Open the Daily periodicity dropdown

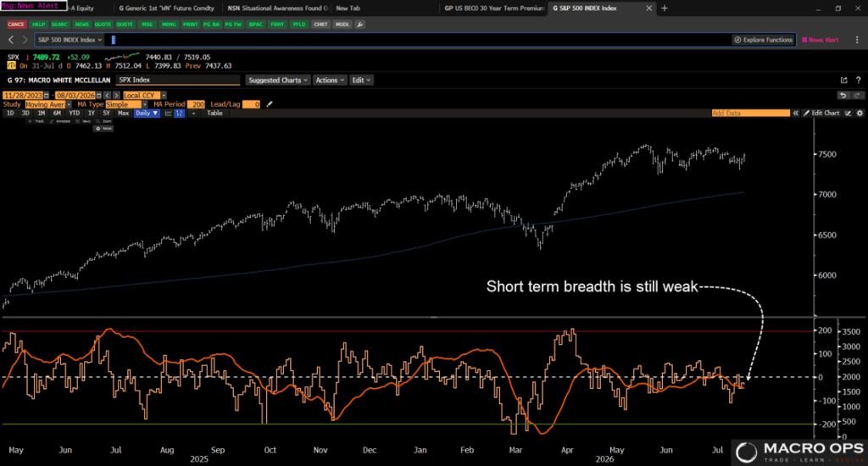pos(147,113)
